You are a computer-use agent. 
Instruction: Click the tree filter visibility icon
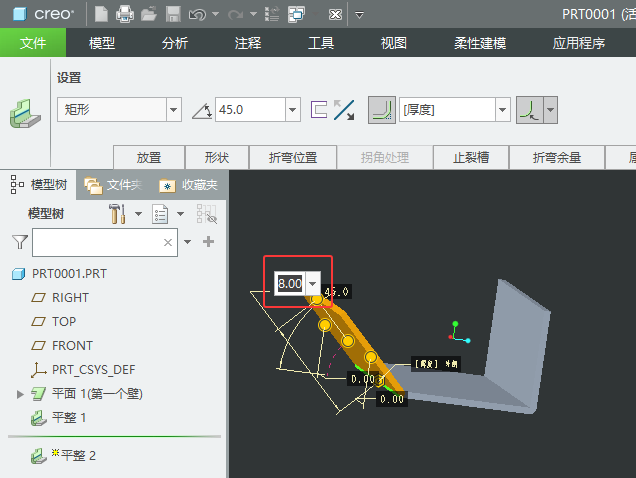[x=206, y=214]
